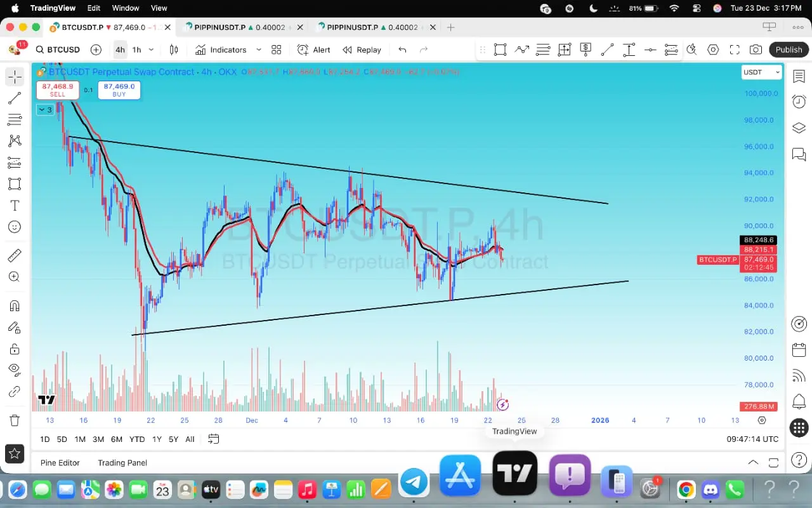Add a new tab with plus
The height and width of the screenshot is (508, 812).
coord(450,27)
